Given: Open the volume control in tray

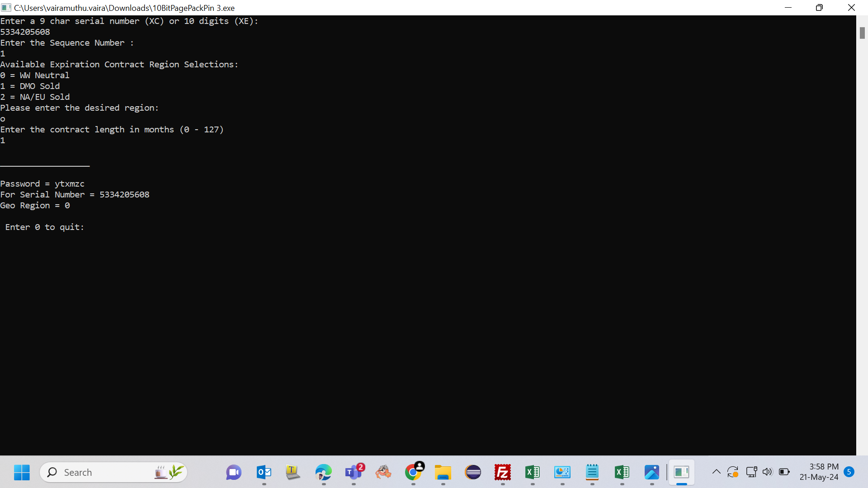Looking at the screenshot, I should [x=768, y=472].
